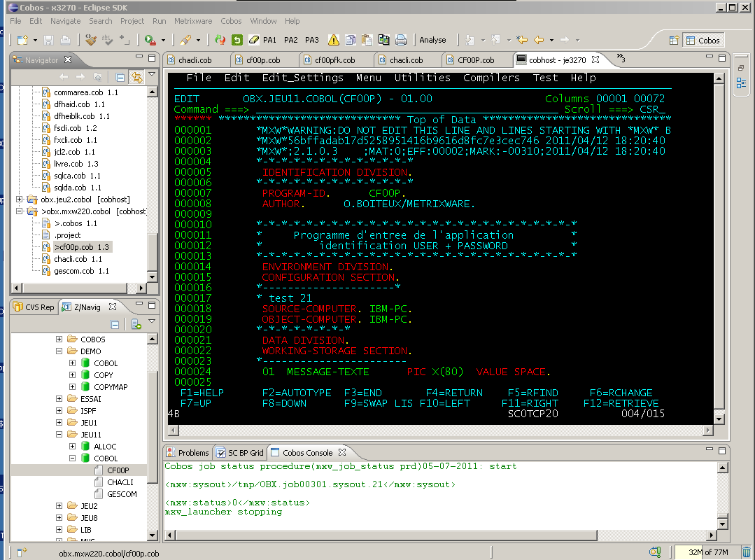Viewport: 755px width, 560px height.
Task: Send the PA1 key to terminal
Action: [x=269, y=40]
